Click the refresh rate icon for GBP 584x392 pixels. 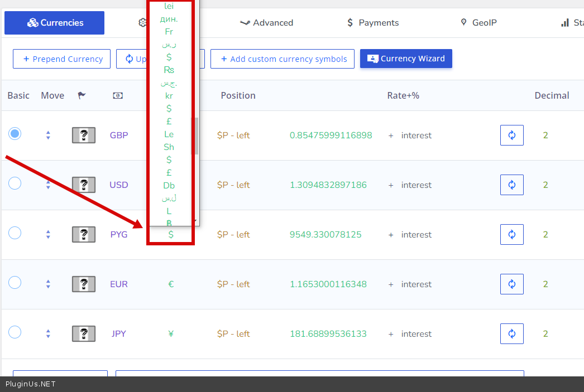[511, 135]
